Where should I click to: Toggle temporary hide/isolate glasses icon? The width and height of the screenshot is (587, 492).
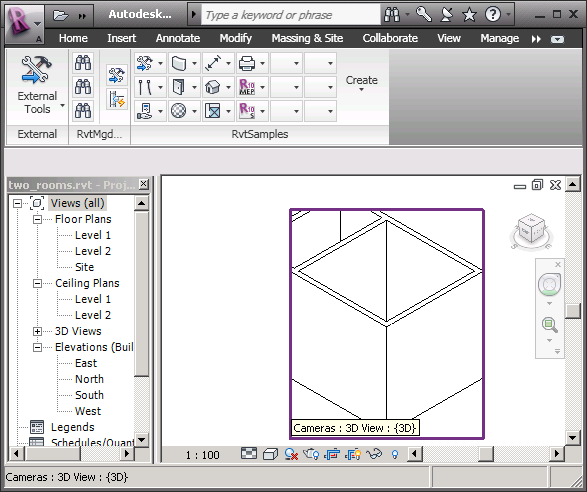click(x=374, y=454)
